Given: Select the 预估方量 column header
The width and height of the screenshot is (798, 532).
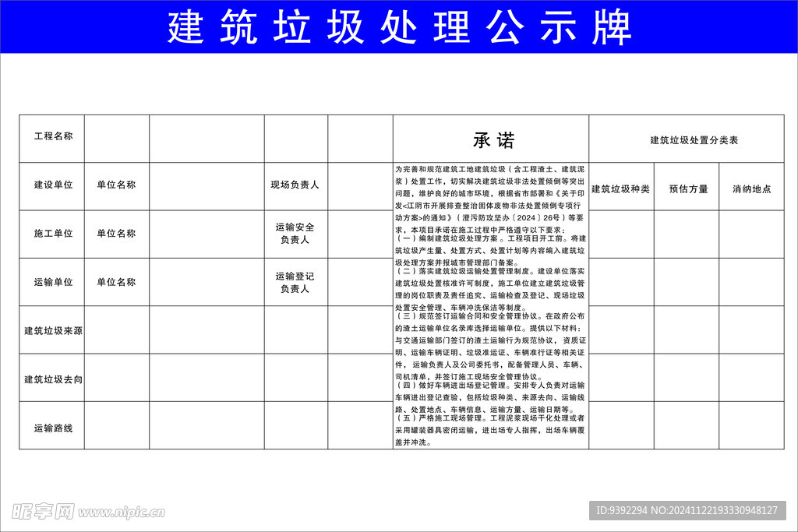Looking at the screenshot, I should coord(688,188).
